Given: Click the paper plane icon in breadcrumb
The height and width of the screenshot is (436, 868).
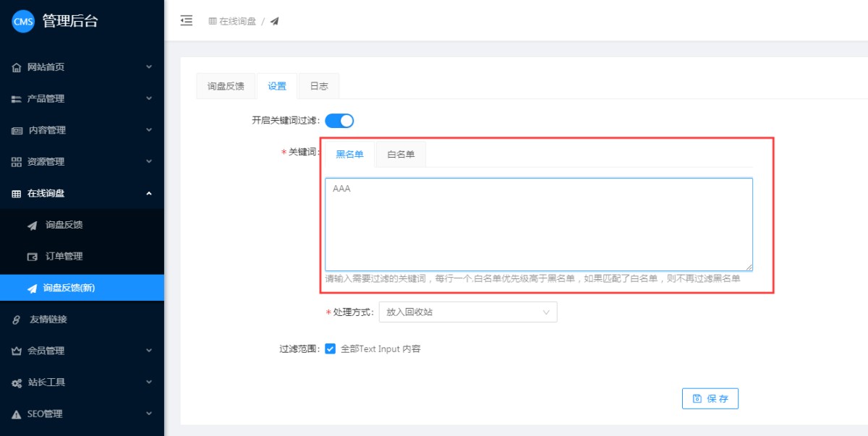Looking at the screenshot, I should [x=275, y=21].
